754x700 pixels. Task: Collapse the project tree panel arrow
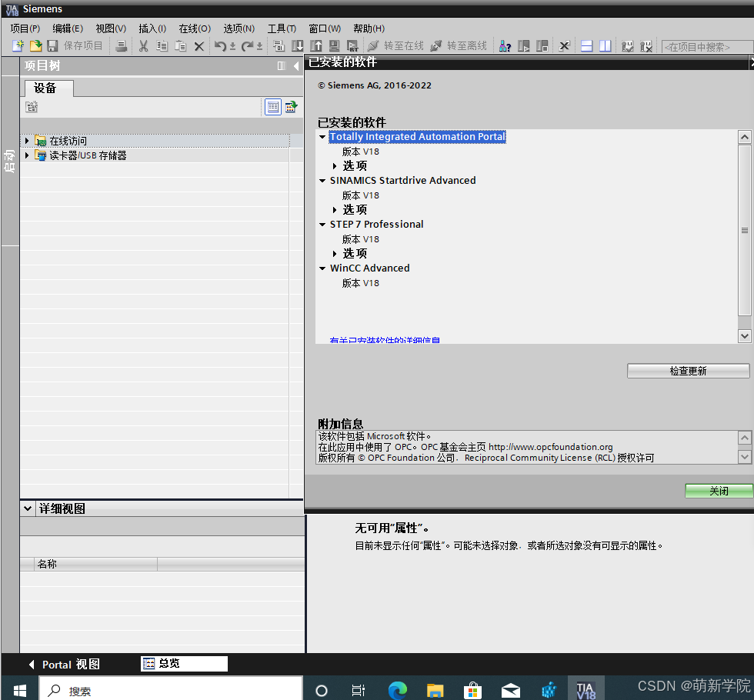click(x=295, y=66)
